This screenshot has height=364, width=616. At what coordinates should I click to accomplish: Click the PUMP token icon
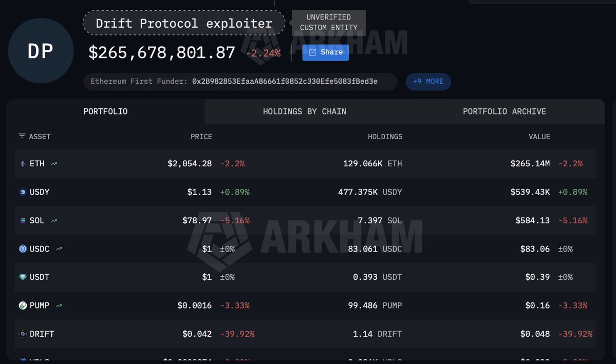pyautogui.click(x=22, y=305)
